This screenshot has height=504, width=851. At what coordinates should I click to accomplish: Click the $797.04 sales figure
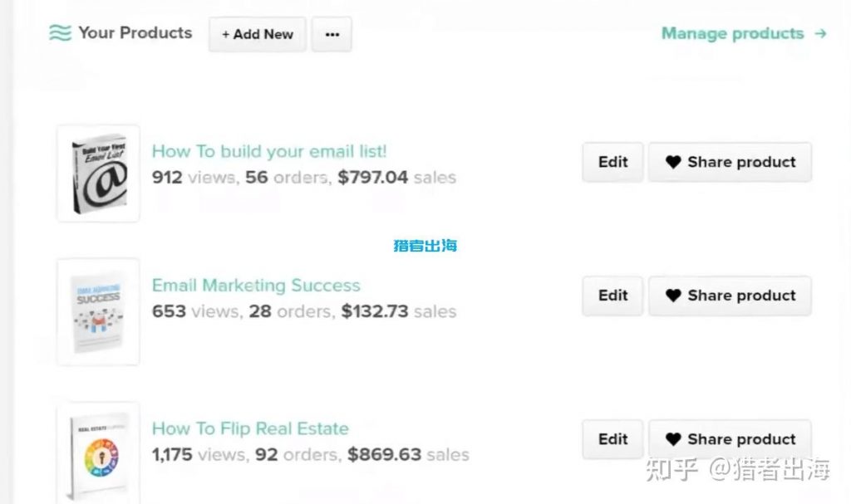pos(373,177)
